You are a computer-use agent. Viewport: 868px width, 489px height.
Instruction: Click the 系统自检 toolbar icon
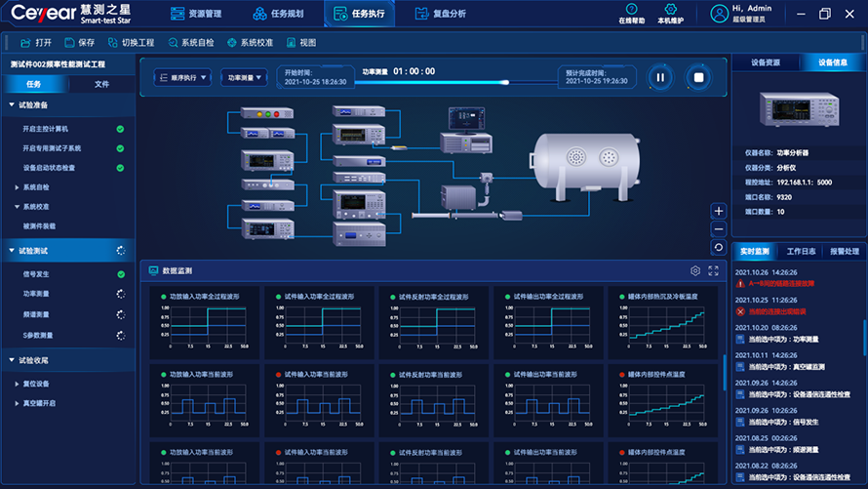tap(174, 43)
